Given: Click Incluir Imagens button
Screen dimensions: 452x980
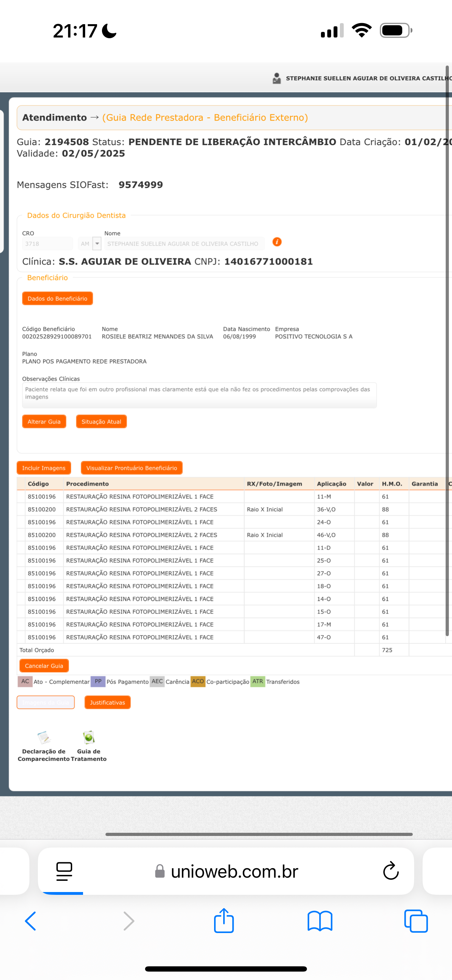Looking at the screenshot, I should click(x=44, y=468).
